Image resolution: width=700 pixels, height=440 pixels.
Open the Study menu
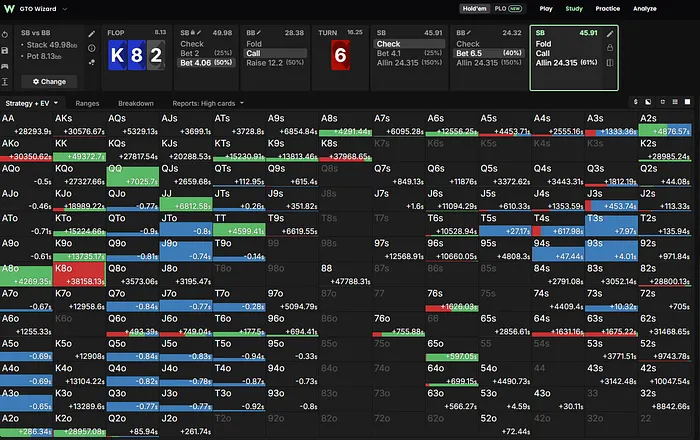pos(574,8)
